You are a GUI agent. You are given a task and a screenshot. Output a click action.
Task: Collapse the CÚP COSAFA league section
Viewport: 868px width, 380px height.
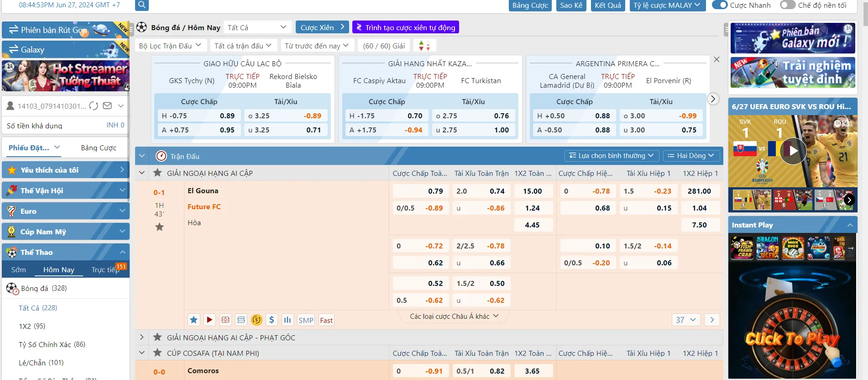pos(141,353)
